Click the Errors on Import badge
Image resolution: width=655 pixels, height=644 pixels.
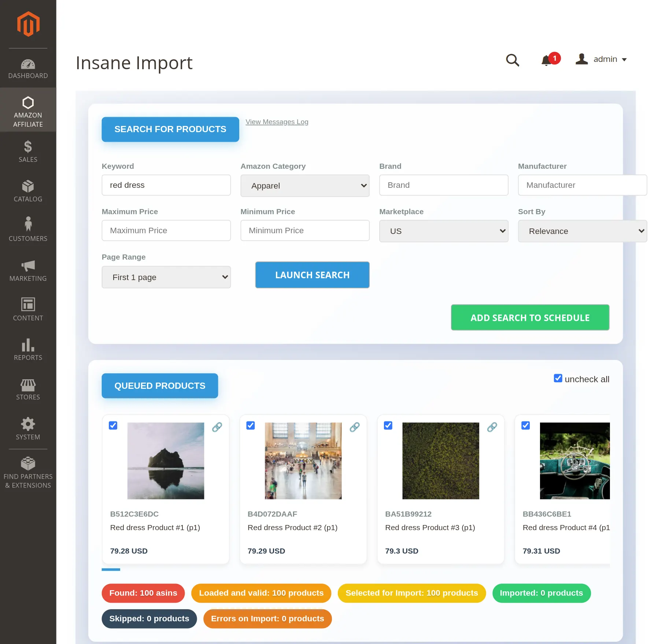point(267,619)
